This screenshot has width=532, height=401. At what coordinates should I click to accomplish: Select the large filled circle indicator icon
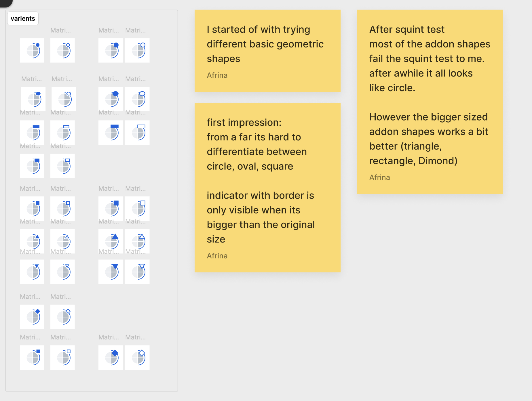111,50
